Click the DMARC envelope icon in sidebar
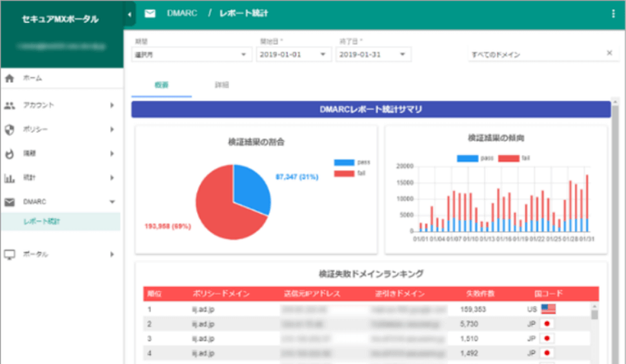The image size is (626, 364). coord(10,202)
